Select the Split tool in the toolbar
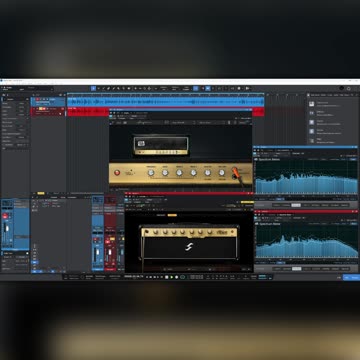 [104, 88]
